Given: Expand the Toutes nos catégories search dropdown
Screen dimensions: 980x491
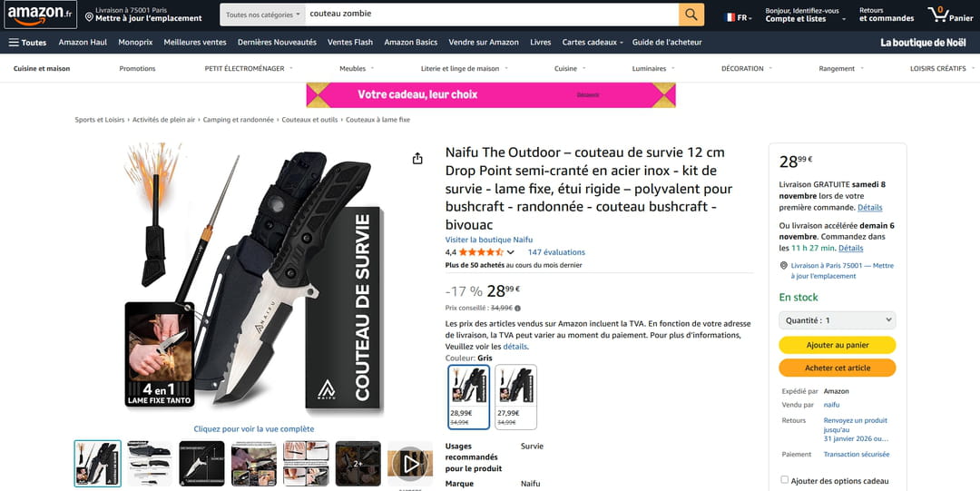Looking at the screenshot, I should (262, 15).
